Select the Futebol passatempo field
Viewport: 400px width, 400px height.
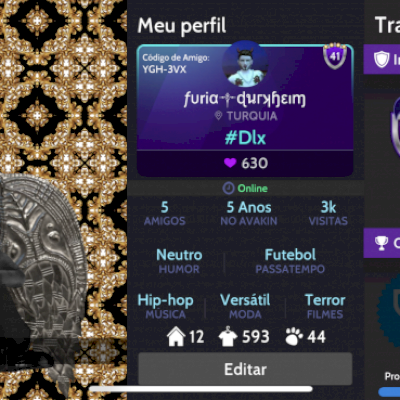[x=290, y=261]
